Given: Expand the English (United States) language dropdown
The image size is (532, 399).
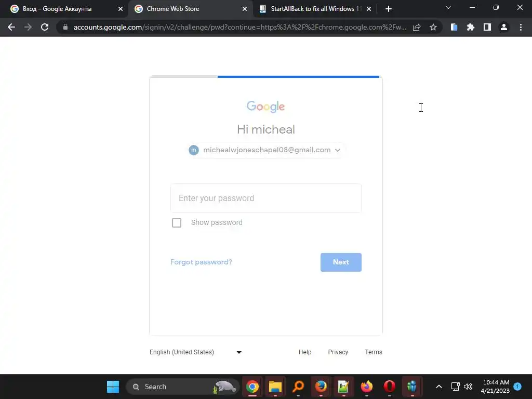Looking at the screenshot, I should [195, 352].
